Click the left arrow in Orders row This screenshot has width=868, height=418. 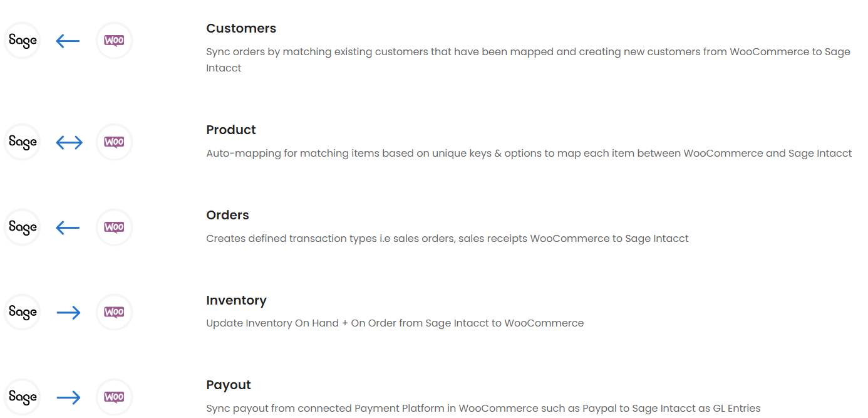pos(68,227)
